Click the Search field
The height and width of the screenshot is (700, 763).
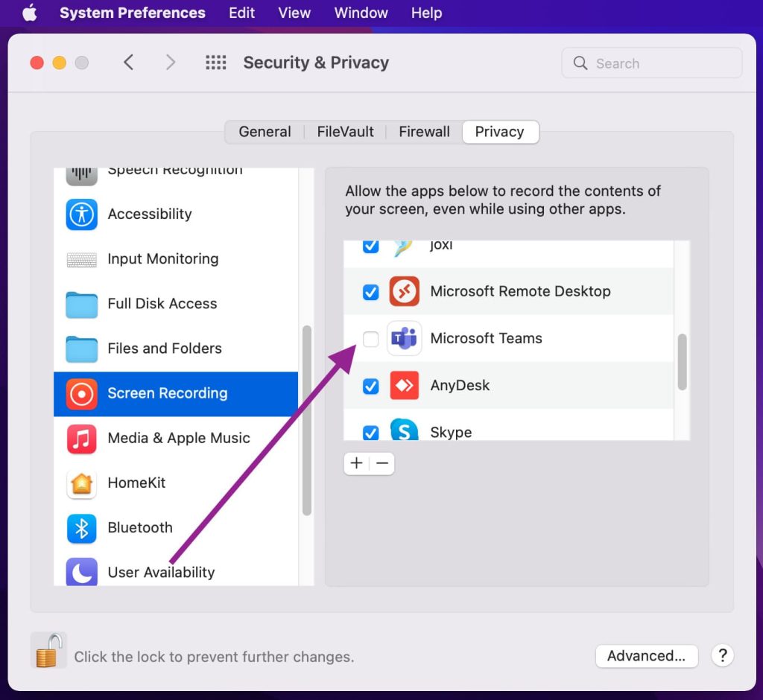coord(651,63)
